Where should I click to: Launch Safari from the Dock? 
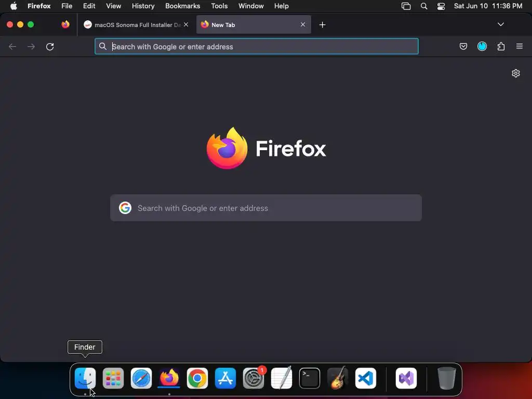[x=141, y=378]
